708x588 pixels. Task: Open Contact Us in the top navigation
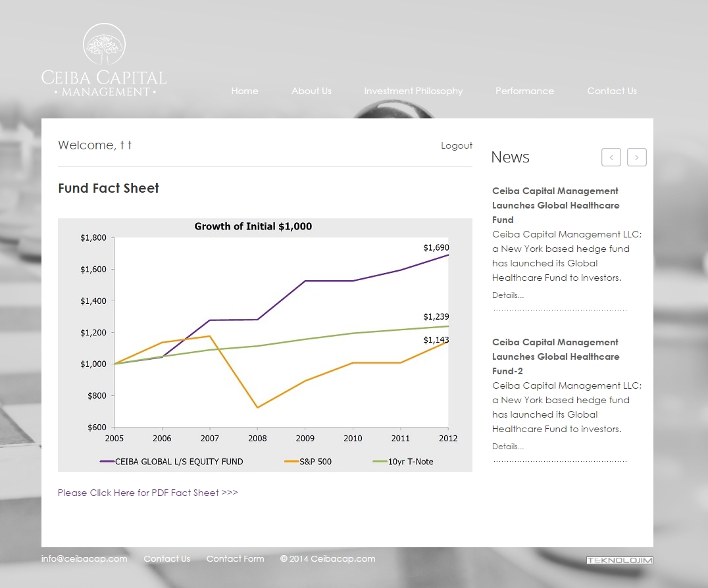tap(612, 91)
